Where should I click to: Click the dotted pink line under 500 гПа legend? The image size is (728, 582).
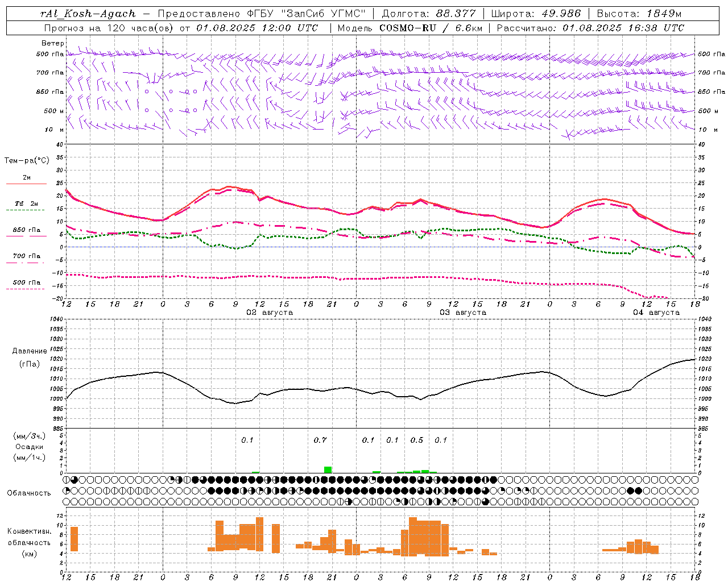pyautogui.click(x=26, y=289)
